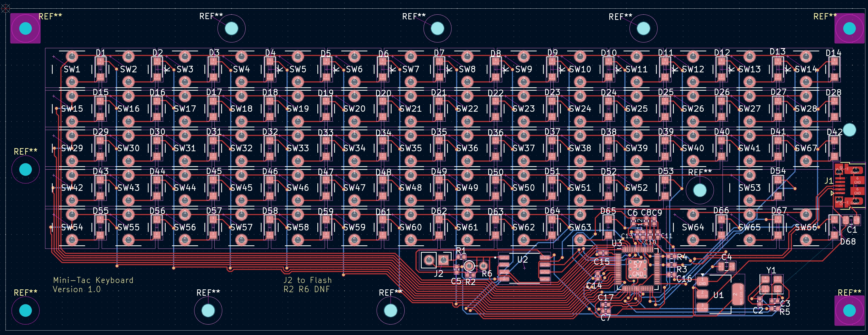
Task: Click the R3 resistor label
Action: pos(682,269)
